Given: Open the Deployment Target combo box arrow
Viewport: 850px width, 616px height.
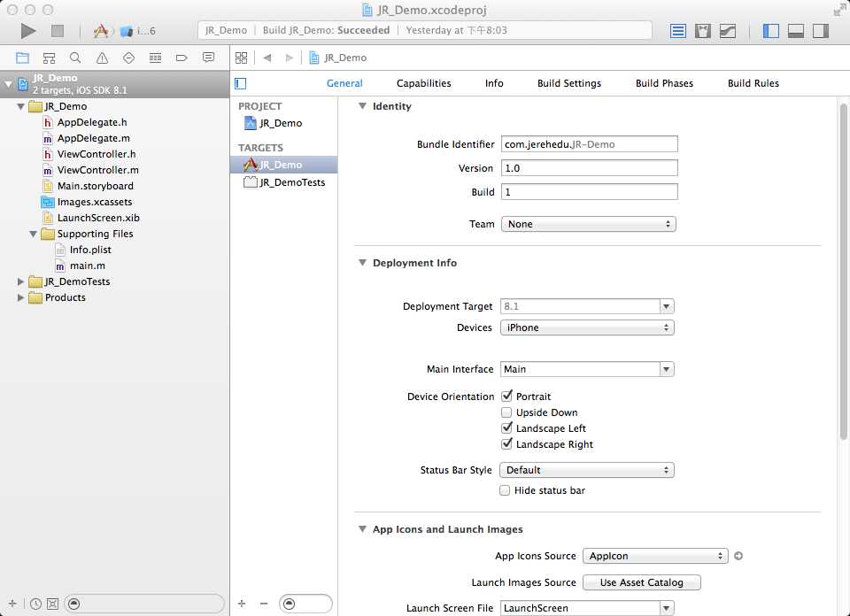Looking at the screenshot, I should [666, 306].
